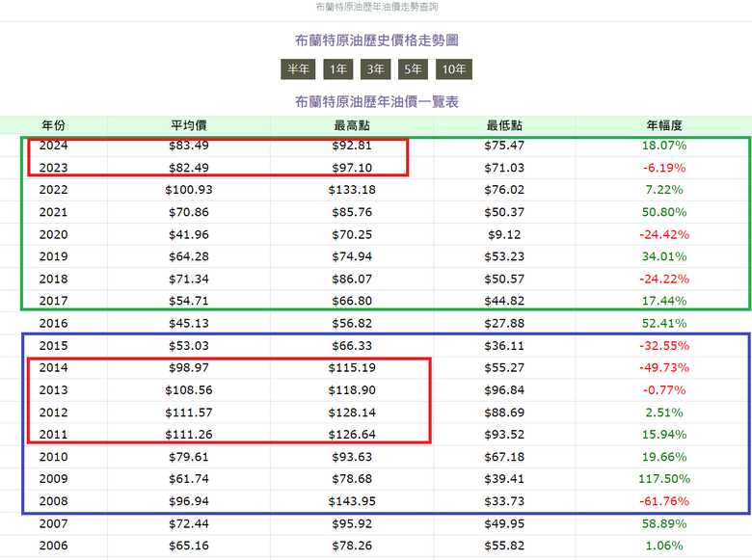This screenshot has height=560, width=752.
Task: Click the 年幅度 column header
Action: click(x=664, y=125)
